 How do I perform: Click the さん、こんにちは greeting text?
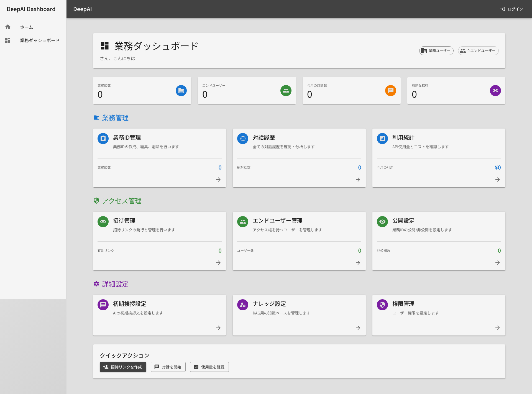coord(117,58)
